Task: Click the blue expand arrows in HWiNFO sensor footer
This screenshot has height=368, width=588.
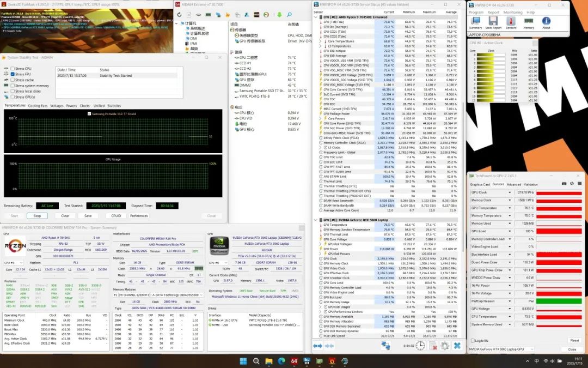Action: click(317, 346)
